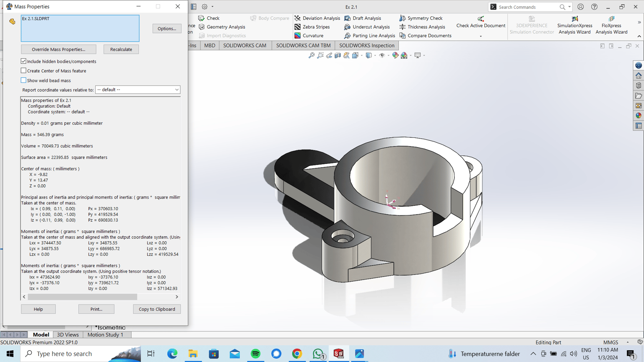Open Google Chrome from the taskbar

pos(297,354)
